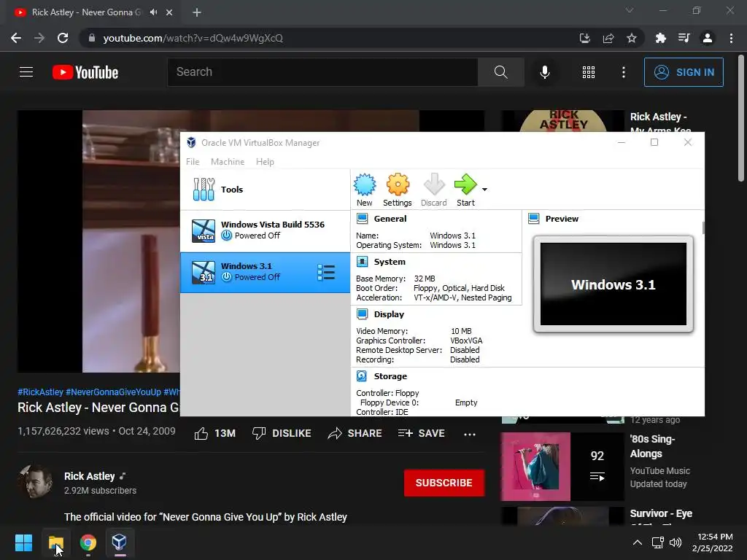Click the Discard toolbar icon
Screen dimensions: 747x560
pyautogui.click(x=433, y=190)
